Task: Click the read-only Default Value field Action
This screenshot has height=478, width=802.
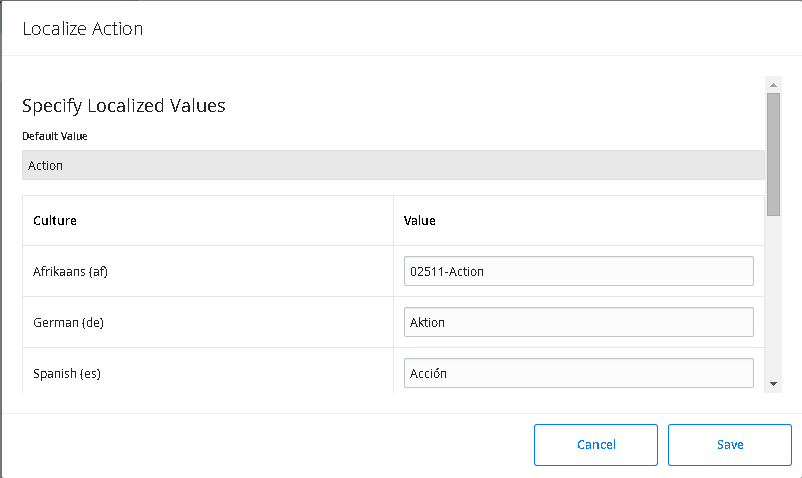Action: tap(393, 165)
